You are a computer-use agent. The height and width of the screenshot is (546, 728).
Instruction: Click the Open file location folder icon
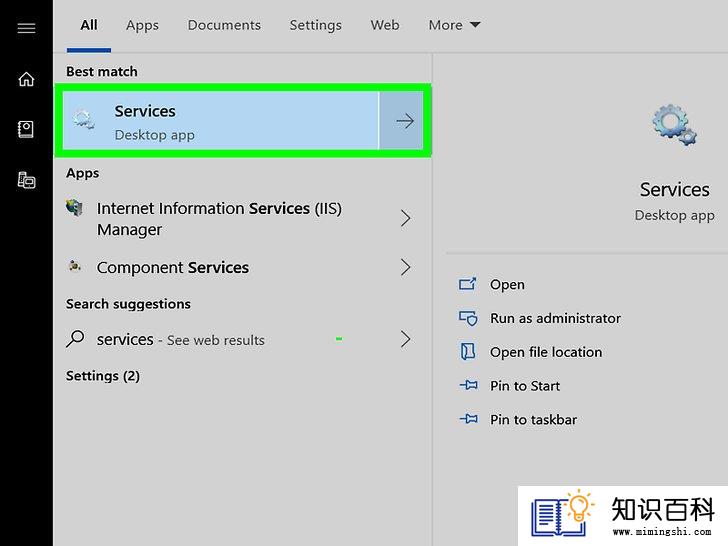(468, 351)
